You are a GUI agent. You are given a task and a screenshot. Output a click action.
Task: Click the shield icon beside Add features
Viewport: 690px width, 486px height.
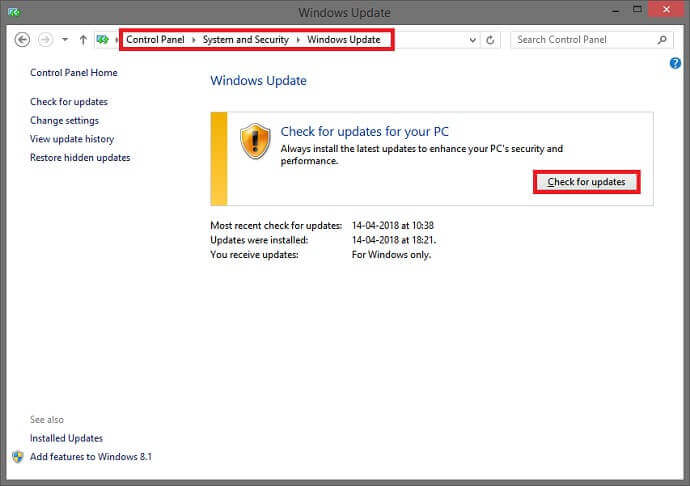17,456
